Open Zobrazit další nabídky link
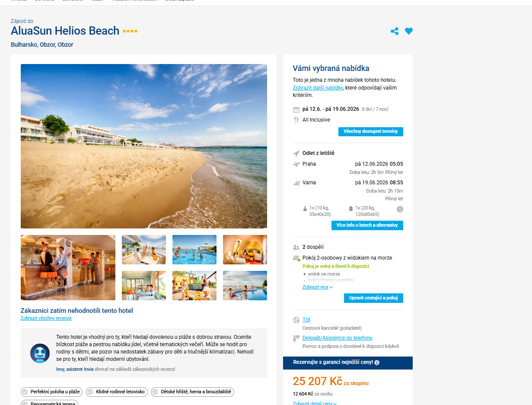This screenshot has height=405, width=532. [318, 88]
